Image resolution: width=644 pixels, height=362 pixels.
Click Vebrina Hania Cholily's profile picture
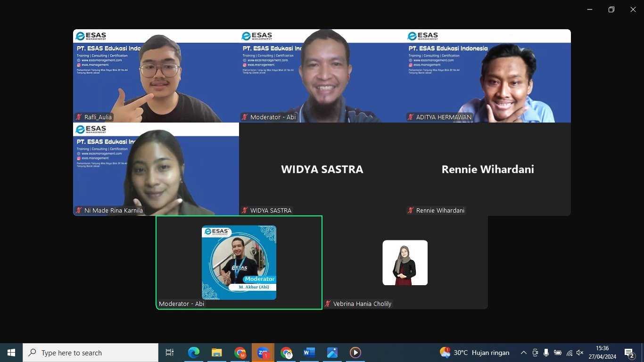pos(405,263)
